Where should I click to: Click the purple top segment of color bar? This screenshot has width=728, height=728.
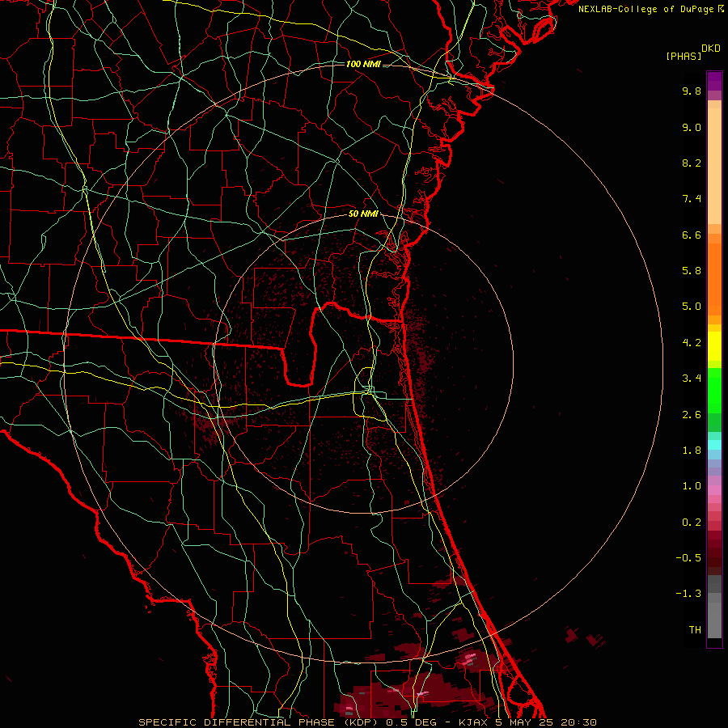pyautogui.click(x=714, y=81)
